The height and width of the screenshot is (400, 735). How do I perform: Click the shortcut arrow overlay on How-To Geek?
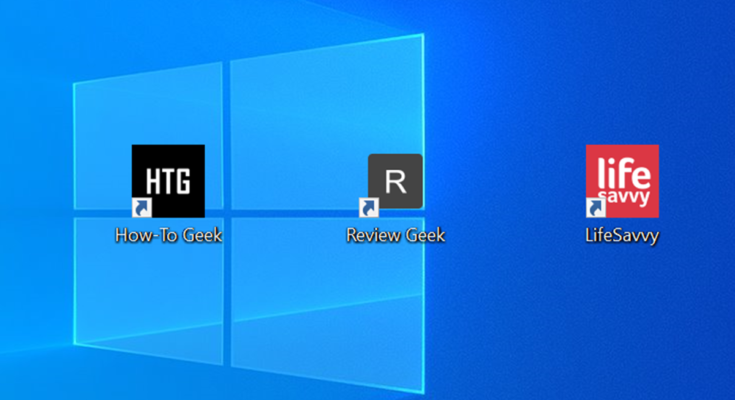(142, 207)
